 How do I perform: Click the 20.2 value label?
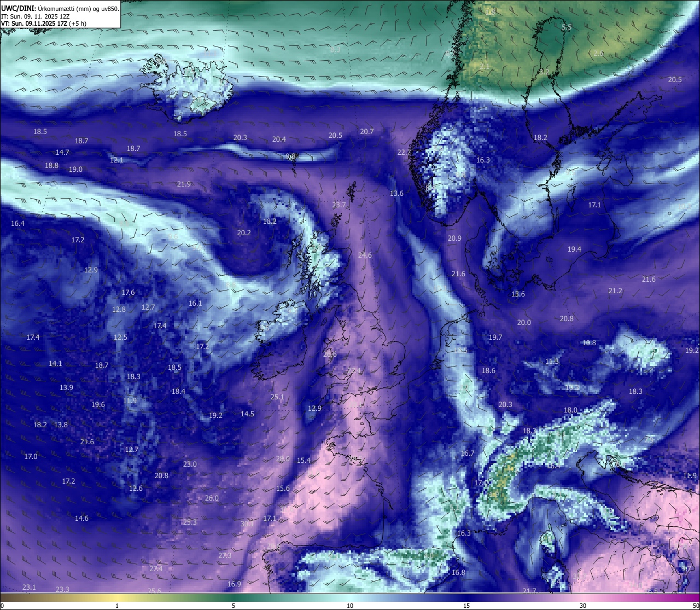click(244, 233)
